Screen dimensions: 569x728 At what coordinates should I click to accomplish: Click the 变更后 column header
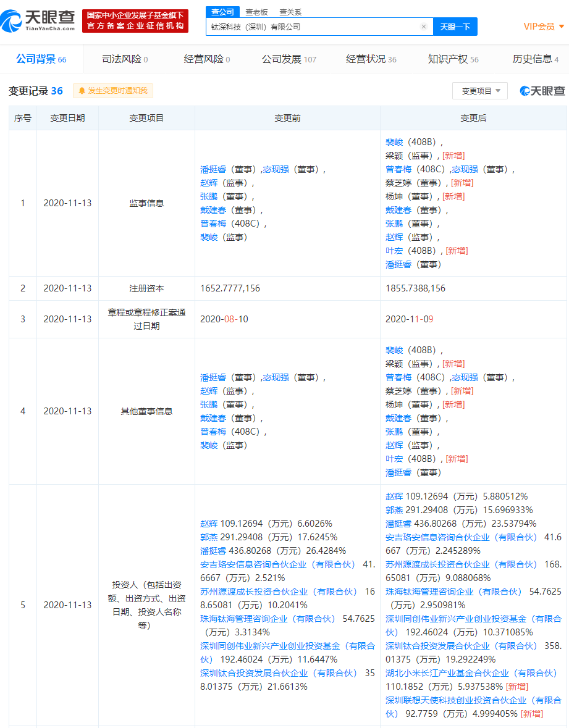[473, 119]
